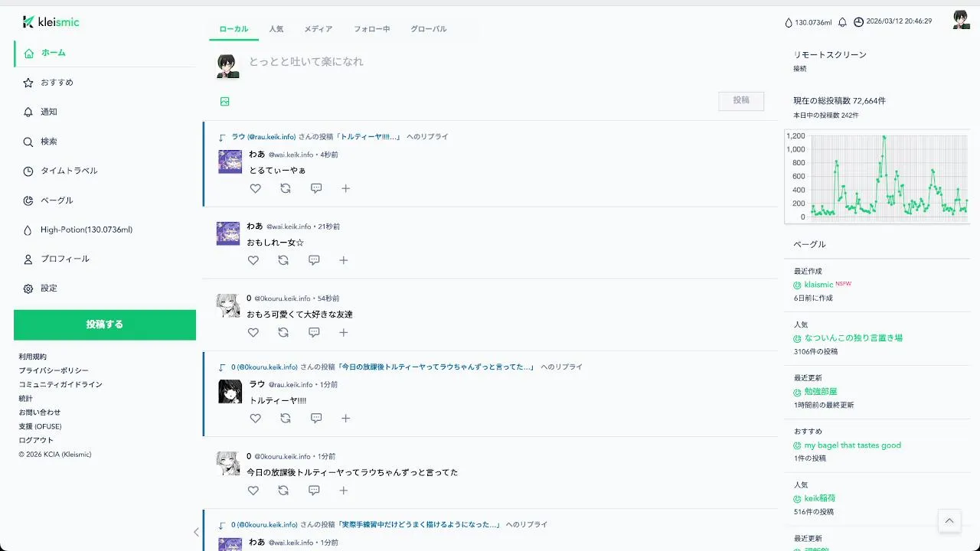
Task: Like わあ's post とるてぃーやぁ
Action: (x=256, y=188)
